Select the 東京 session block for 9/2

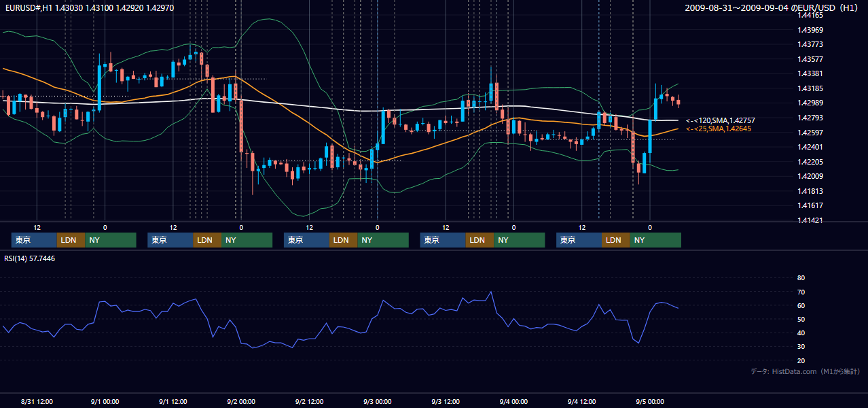[x=306, y=240]
